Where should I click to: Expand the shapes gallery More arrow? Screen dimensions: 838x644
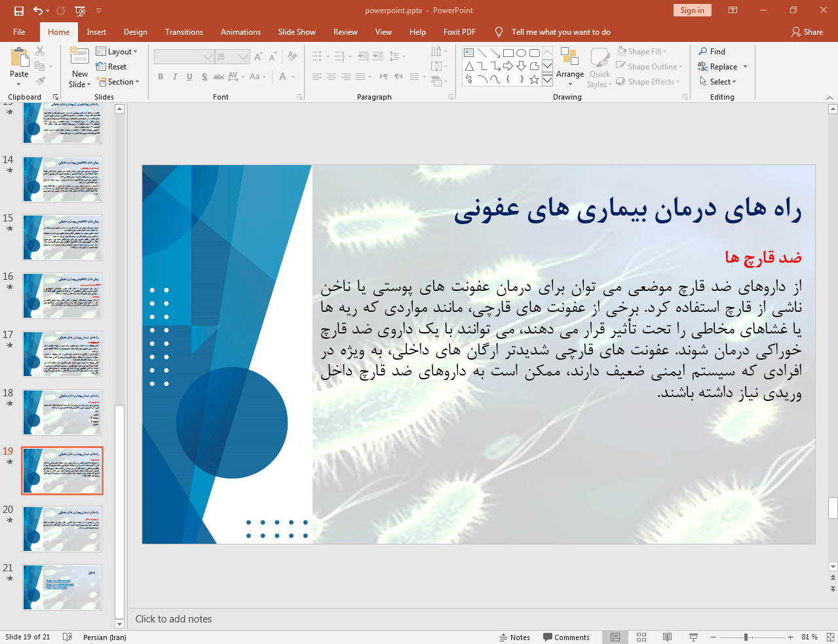coord(547,80)
